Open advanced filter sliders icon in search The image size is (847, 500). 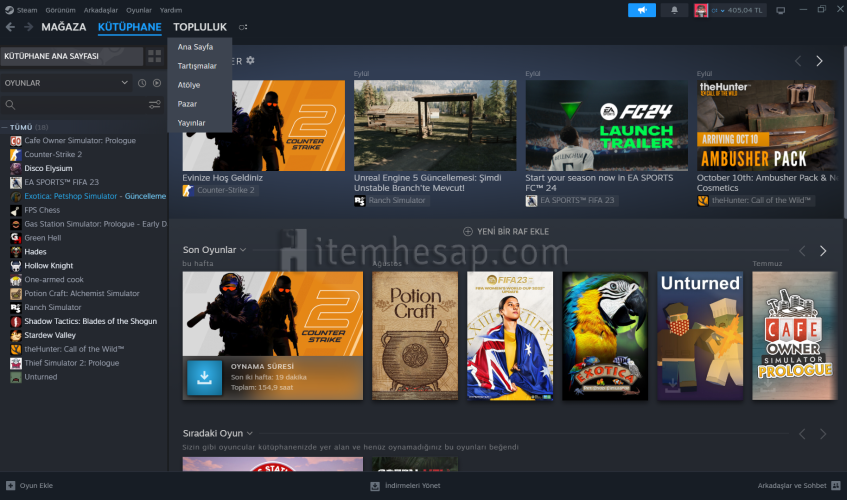(x=155, y=104)
